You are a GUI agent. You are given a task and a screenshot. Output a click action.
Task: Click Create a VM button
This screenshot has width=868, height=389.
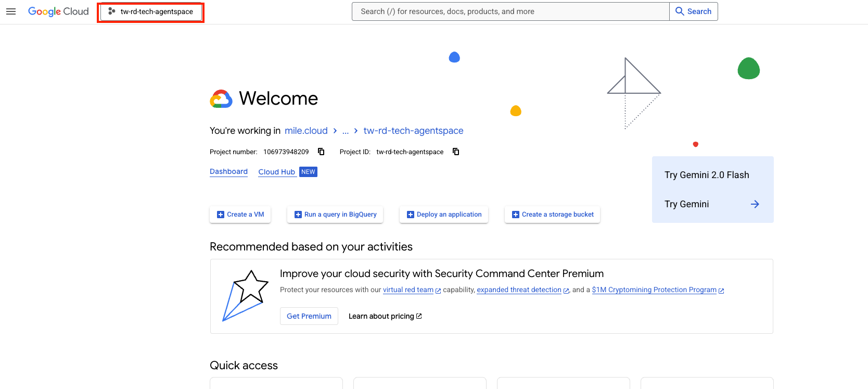pyautogui.click(x=240, y=215)
